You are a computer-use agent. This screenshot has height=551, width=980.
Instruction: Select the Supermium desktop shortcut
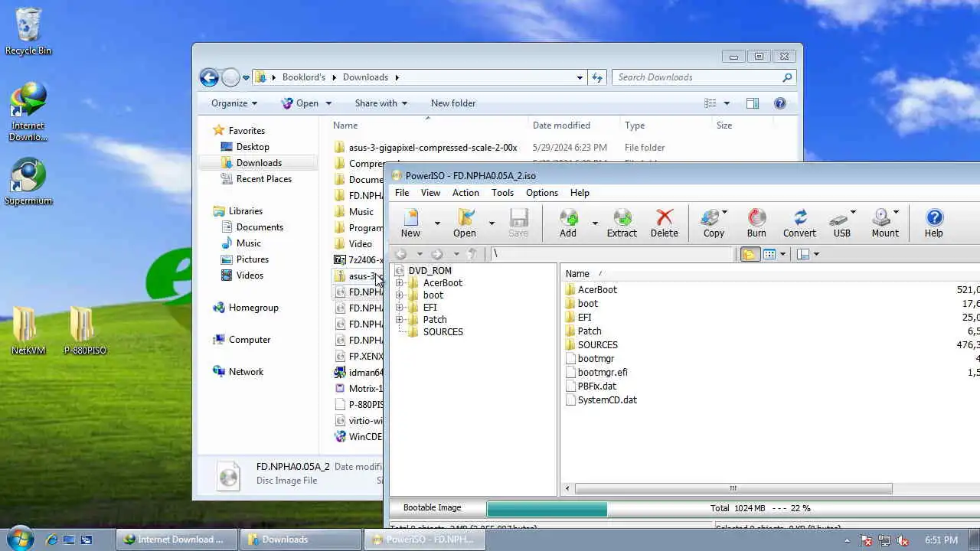point(28,182)
